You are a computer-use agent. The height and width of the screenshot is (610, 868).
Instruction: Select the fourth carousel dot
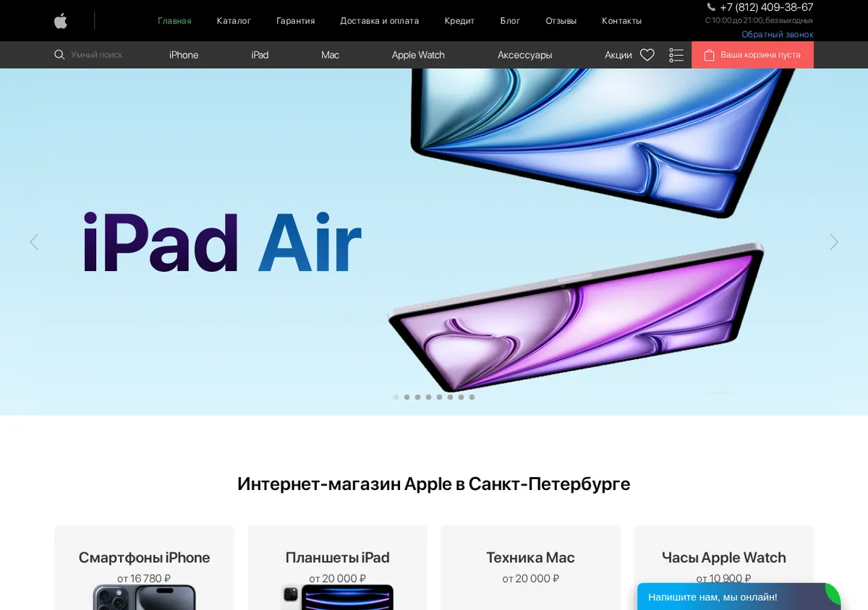pos(428,397)
